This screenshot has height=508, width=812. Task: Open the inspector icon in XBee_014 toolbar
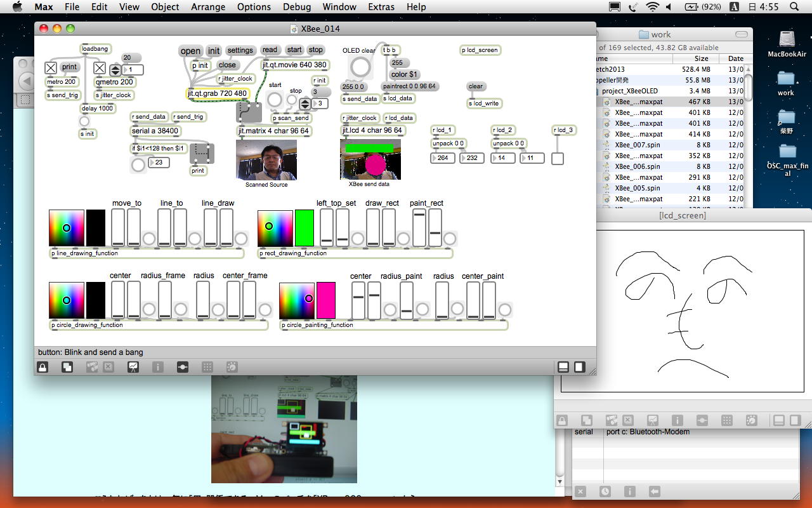[x=158, y=367]
